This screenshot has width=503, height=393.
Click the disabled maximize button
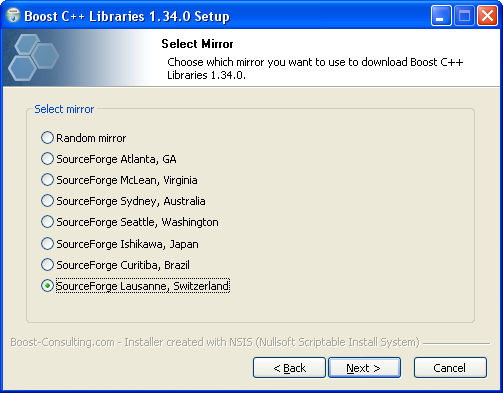pyautogui.click(x=464, y=16)
